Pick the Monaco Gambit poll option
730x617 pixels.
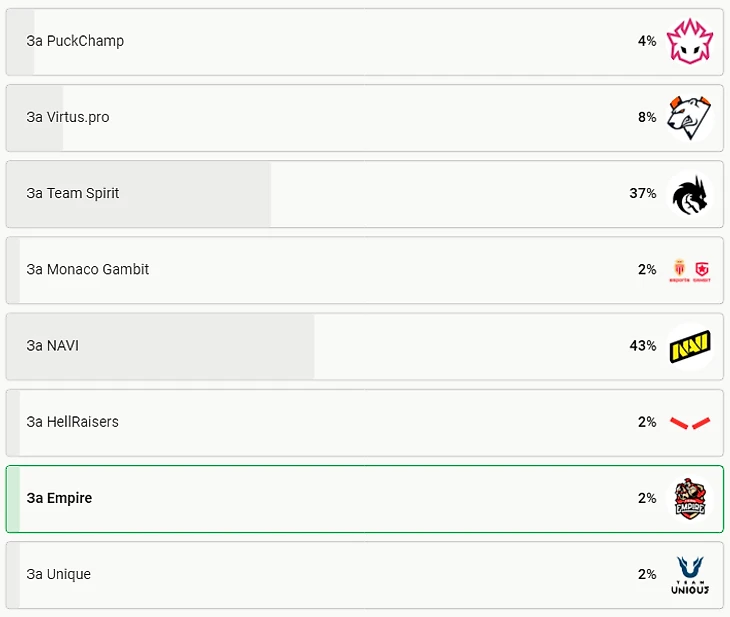point(365,270)
